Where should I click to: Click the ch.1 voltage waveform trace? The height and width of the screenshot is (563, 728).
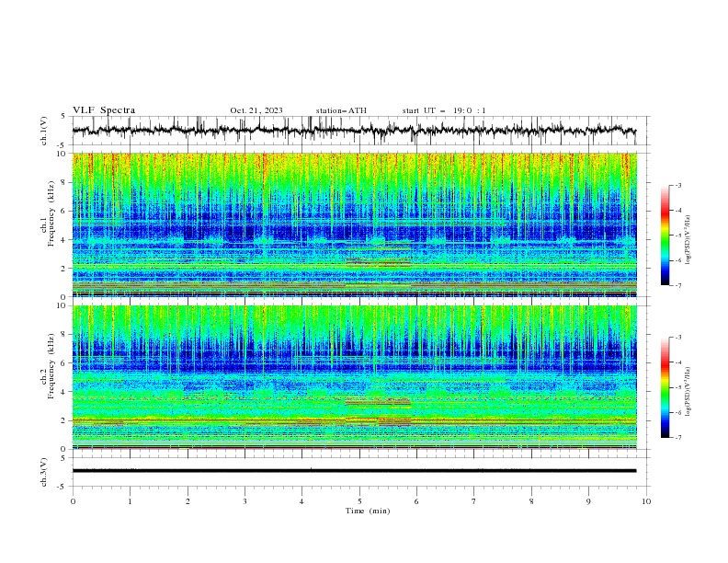tap(354, 131)
